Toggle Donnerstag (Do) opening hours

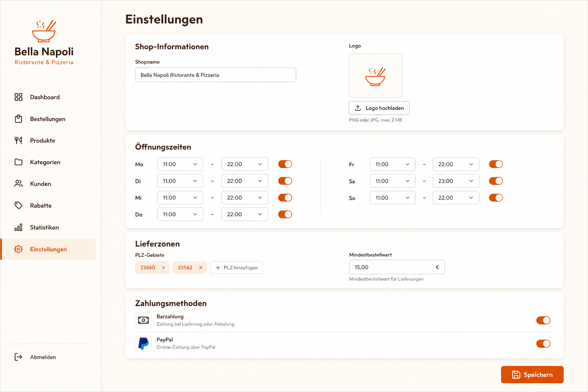coord(285,214)
